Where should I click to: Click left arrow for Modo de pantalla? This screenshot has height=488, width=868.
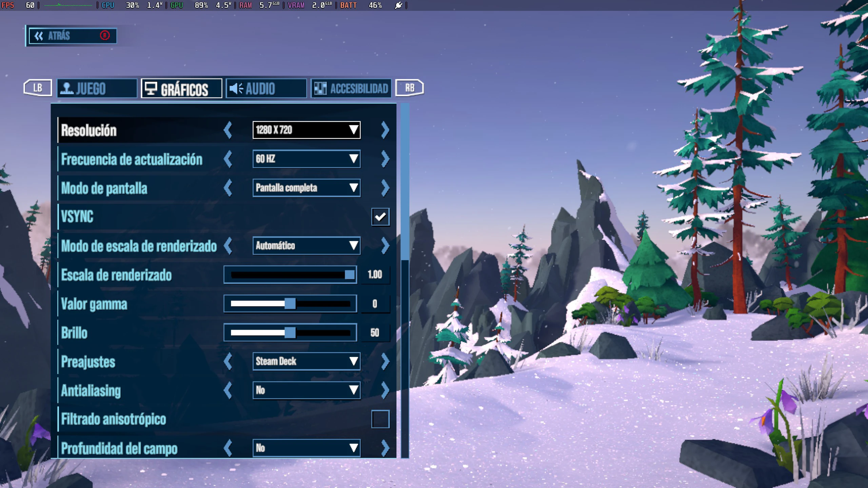pos(228,188)
